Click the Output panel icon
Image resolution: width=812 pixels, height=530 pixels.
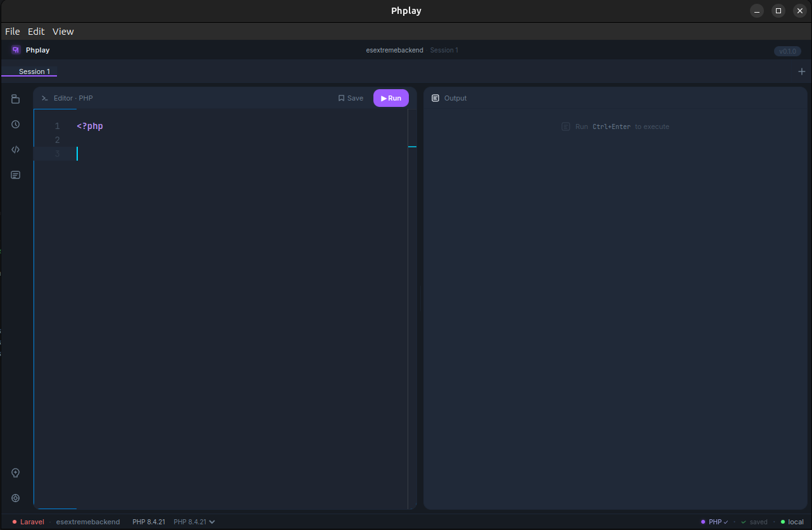click(435, 98)
